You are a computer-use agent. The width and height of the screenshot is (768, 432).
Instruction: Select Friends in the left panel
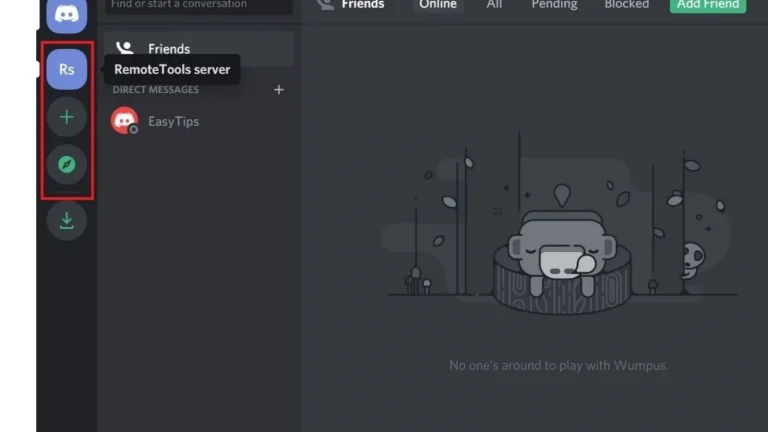click(x=199, y=48)
